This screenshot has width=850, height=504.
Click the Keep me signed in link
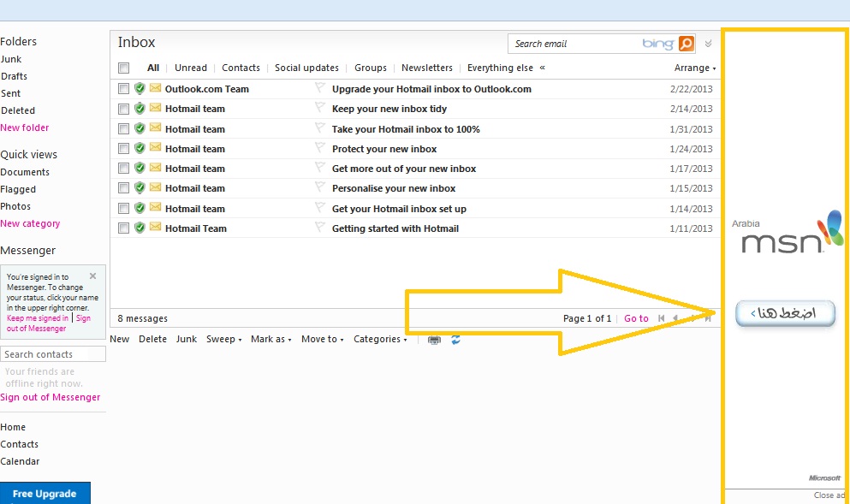pyautogui.click(x=38, y=318)
